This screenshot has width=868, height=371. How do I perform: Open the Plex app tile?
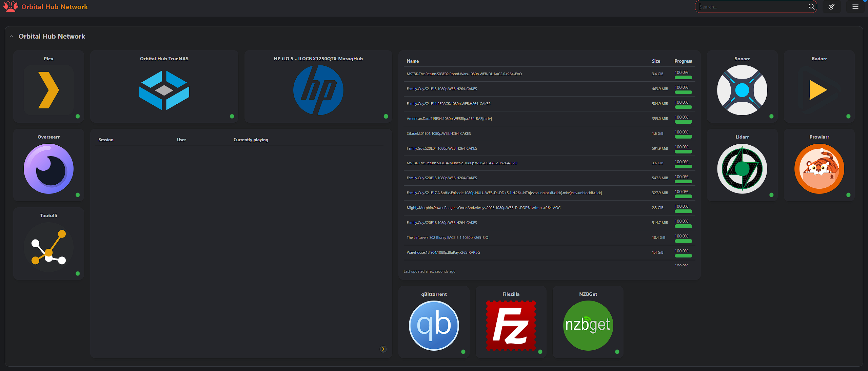pos(48,90)
